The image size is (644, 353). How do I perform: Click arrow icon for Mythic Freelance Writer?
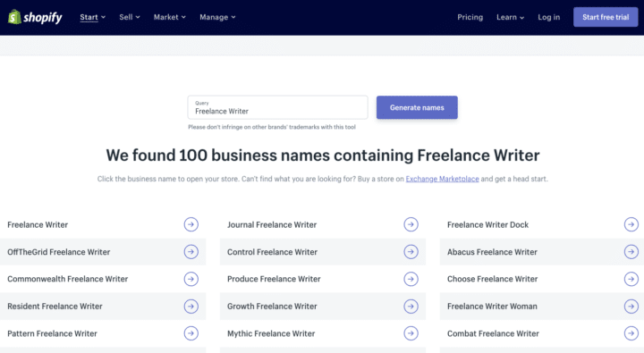[411, 333]
